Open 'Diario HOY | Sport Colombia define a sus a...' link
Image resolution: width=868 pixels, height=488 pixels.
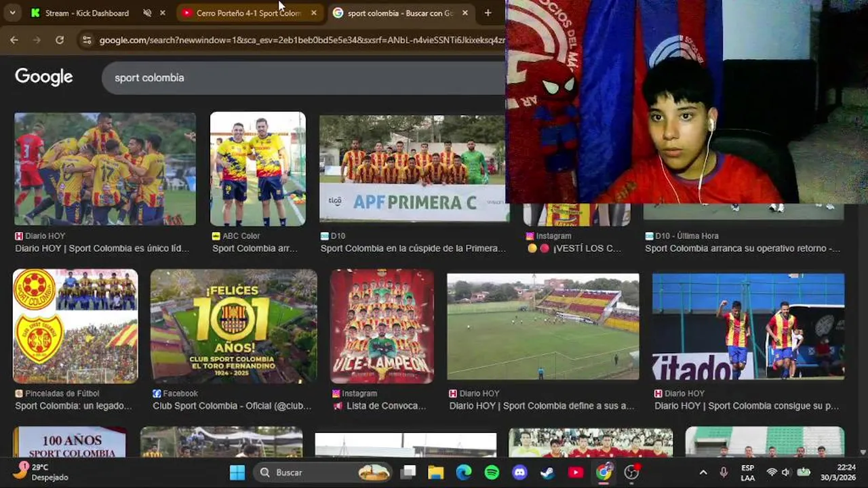click(x=542, y=406)
